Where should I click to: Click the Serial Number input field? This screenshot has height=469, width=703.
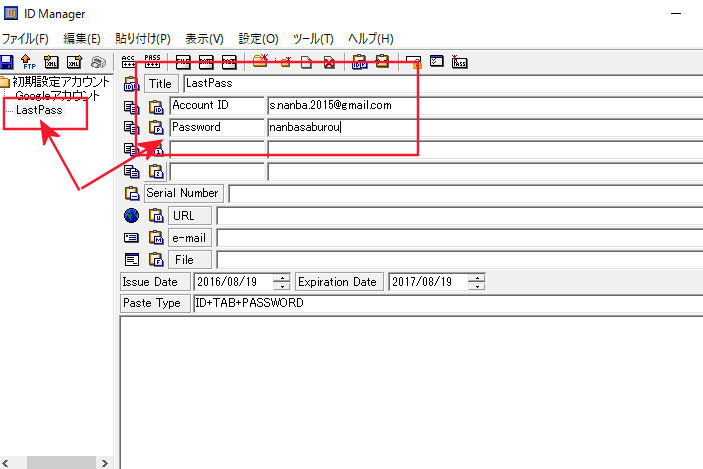point(465,193)
